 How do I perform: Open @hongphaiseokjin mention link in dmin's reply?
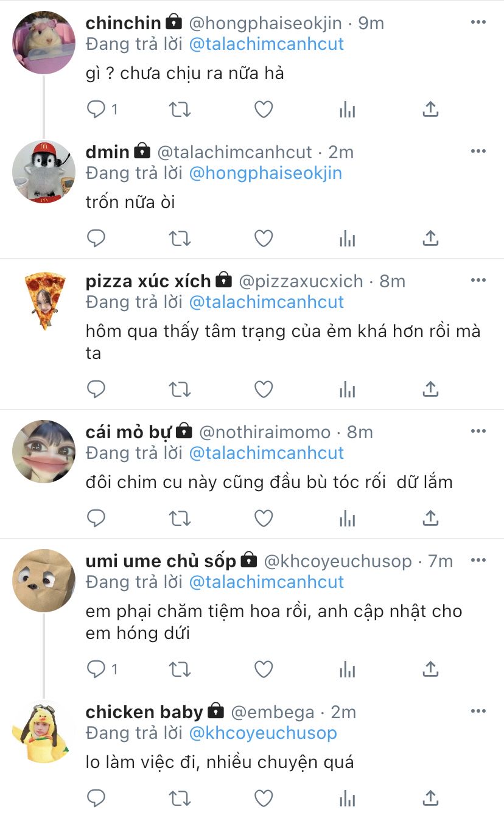(x=265, y=173)
